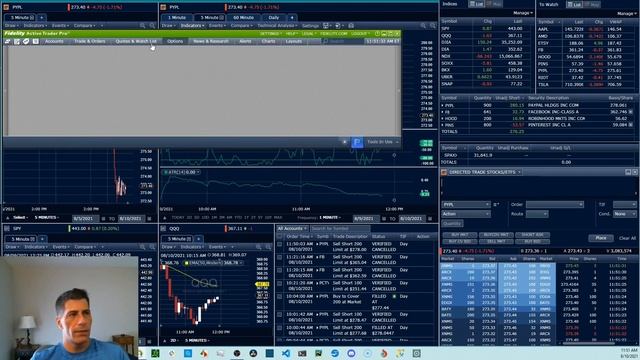Add new tab on left PYPL chart
Image resolution: width=640 pixels, height=360 pixels.
(41, 18)
